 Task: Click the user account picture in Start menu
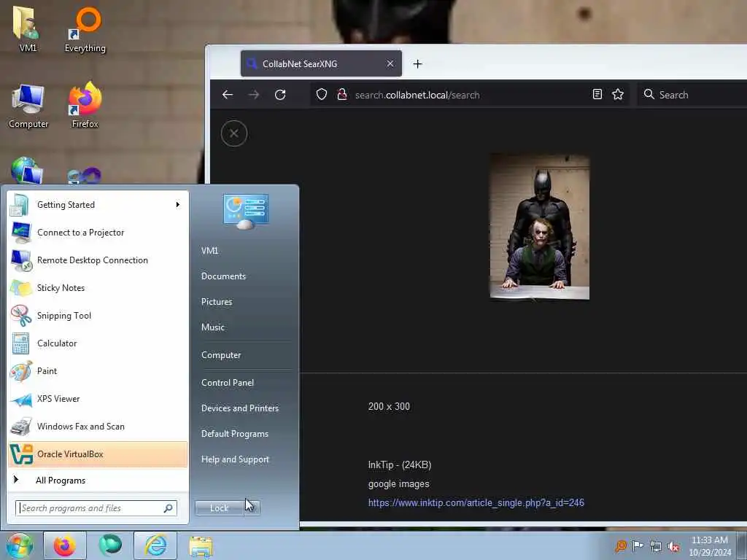(x=245, y=211)
